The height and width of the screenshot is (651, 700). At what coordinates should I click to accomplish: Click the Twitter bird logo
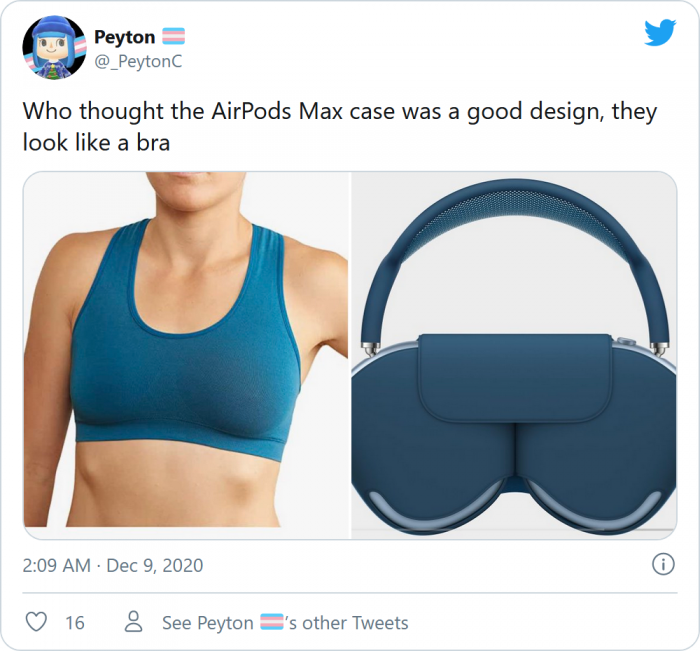click(x=660, y=32)
